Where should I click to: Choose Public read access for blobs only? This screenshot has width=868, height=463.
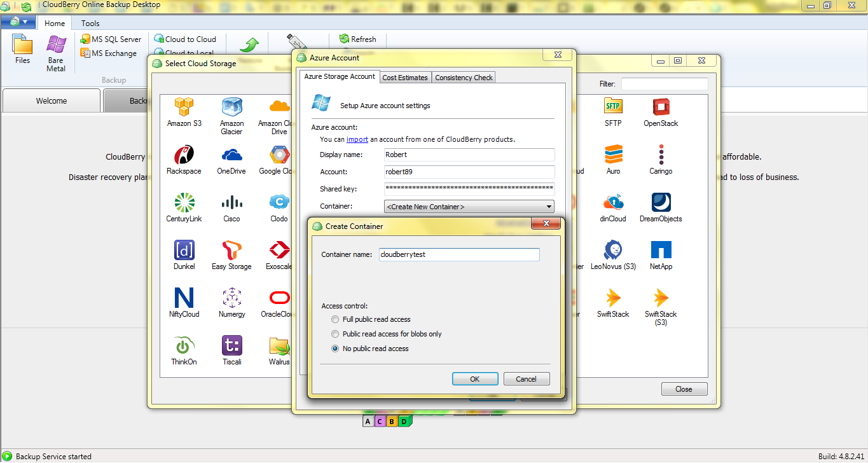point(335,334)
